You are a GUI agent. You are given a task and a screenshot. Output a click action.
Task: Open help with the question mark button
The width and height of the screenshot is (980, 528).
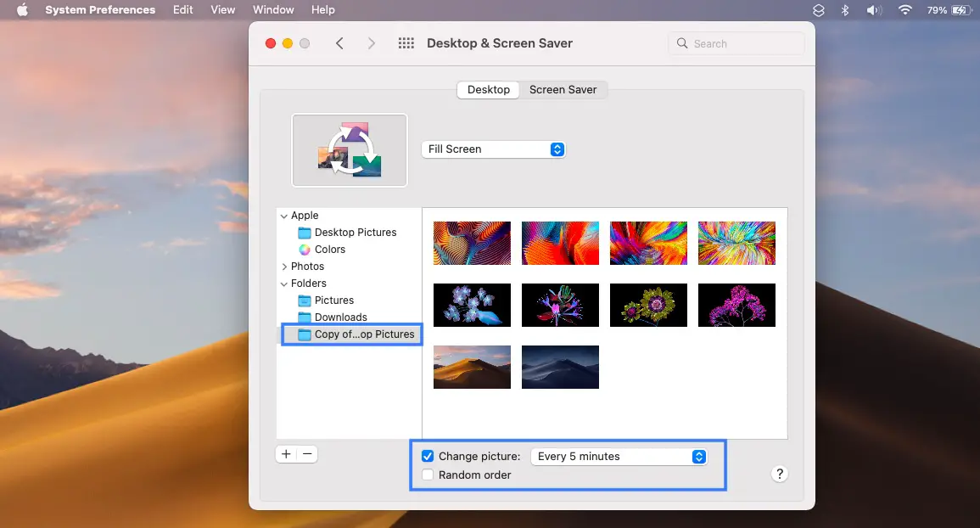pos(780,475)
